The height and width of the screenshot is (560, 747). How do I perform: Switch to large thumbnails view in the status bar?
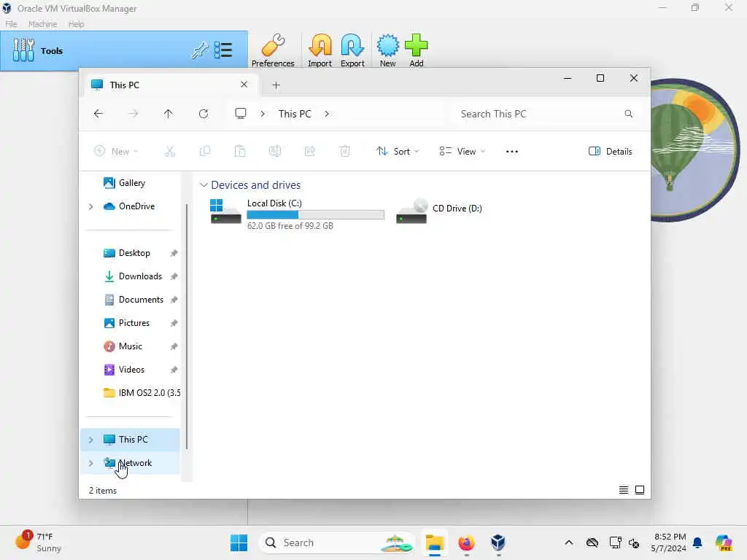point(640,490)
